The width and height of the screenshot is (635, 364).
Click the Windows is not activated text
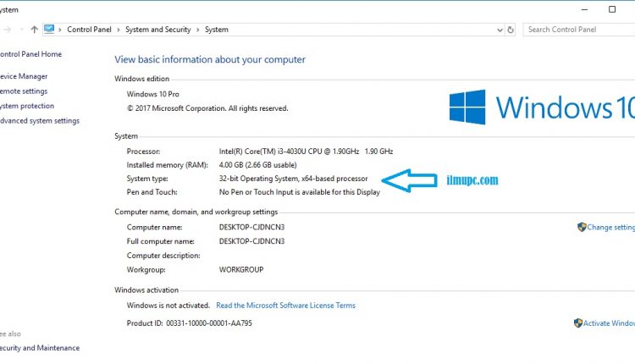coord(168,306)
